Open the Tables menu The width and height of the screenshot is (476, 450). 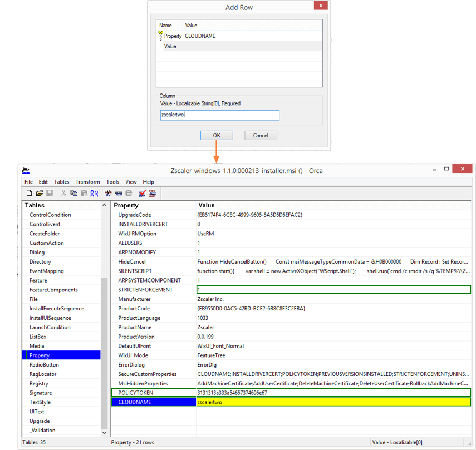click(61, 182)
